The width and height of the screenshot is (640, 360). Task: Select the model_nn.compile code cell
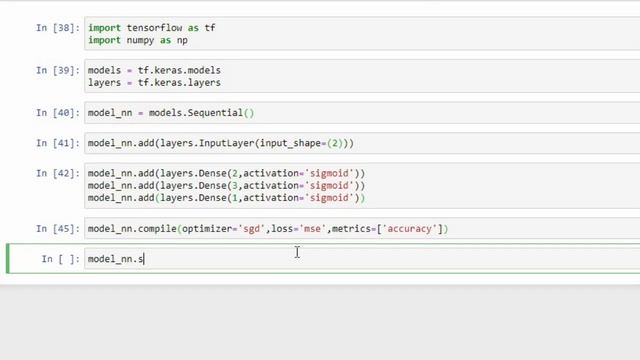(x=362, y=228)
